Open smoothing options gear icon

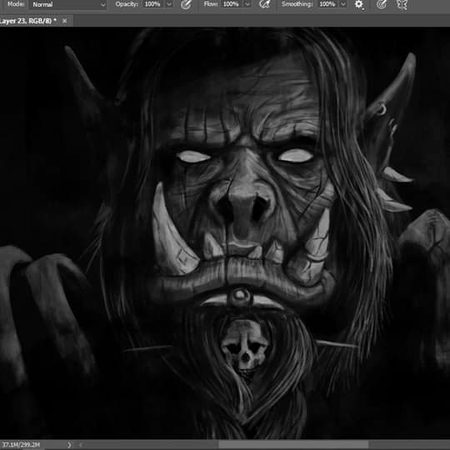pyautogui.click(x=359, y=5)
